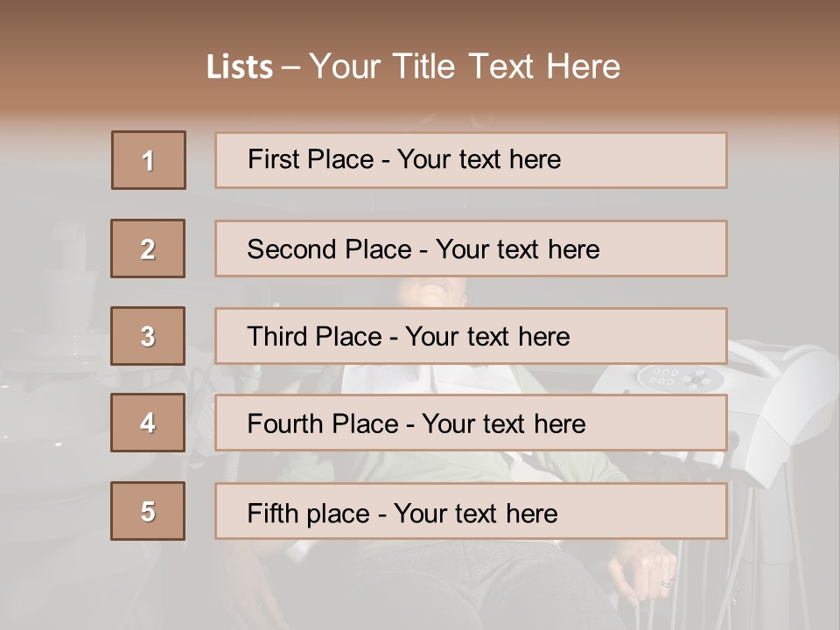Select the Second Place text bar
Screen dimensions: 840x630
click(x=471, y=248)
